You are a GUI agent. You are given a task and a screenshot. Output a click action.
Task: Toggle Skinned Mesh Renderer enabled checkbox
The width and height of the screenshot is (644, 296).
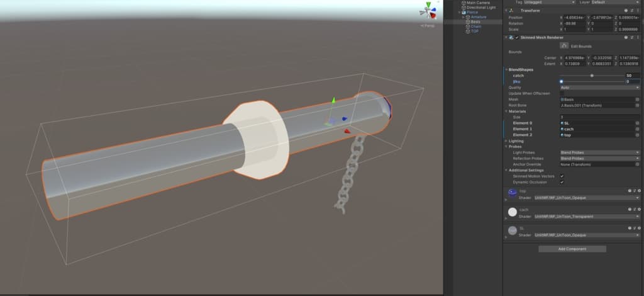point(516,38)
